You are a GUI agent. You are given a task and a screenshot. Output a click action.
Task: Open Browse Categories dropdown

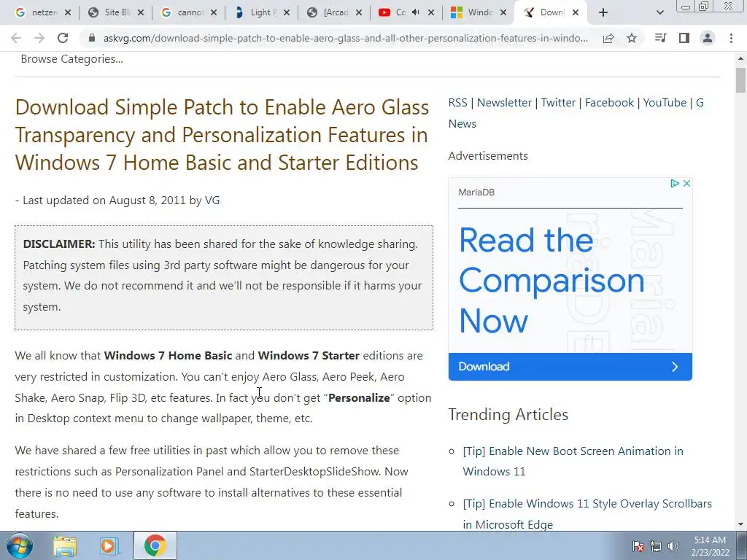72,59
